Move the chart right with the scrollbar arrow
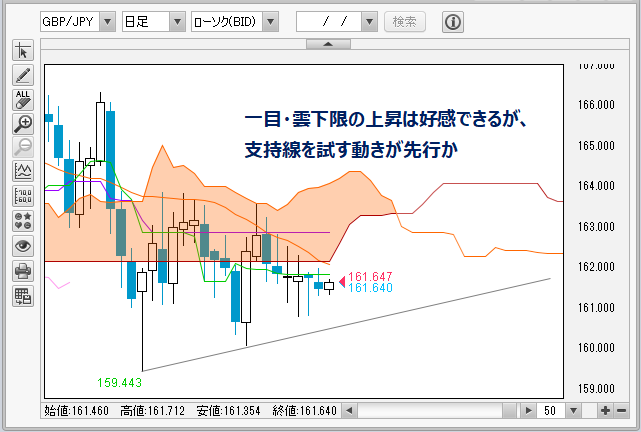Image resolution: width=641 pixels, height=432 pixels. [528, 410]
